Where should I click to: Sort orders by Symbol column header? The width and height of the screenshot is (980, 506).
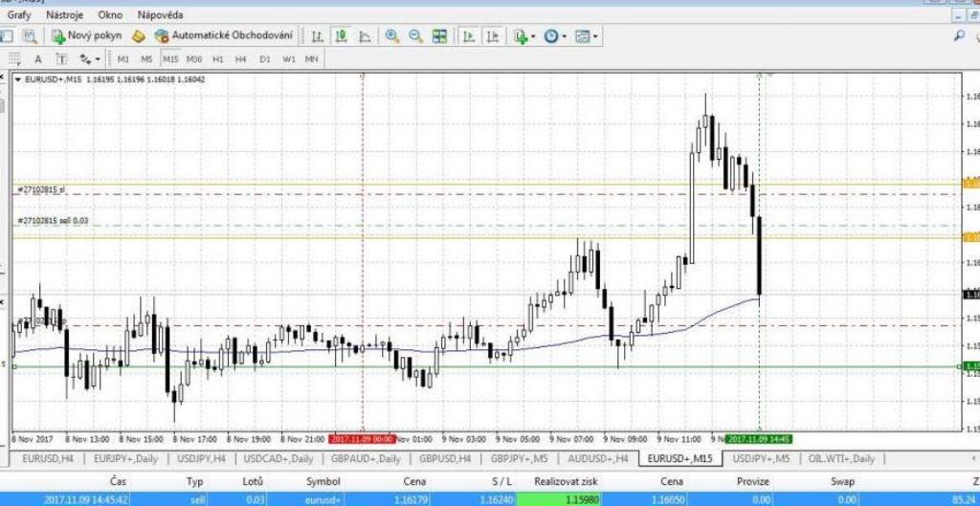pos(323,482)
